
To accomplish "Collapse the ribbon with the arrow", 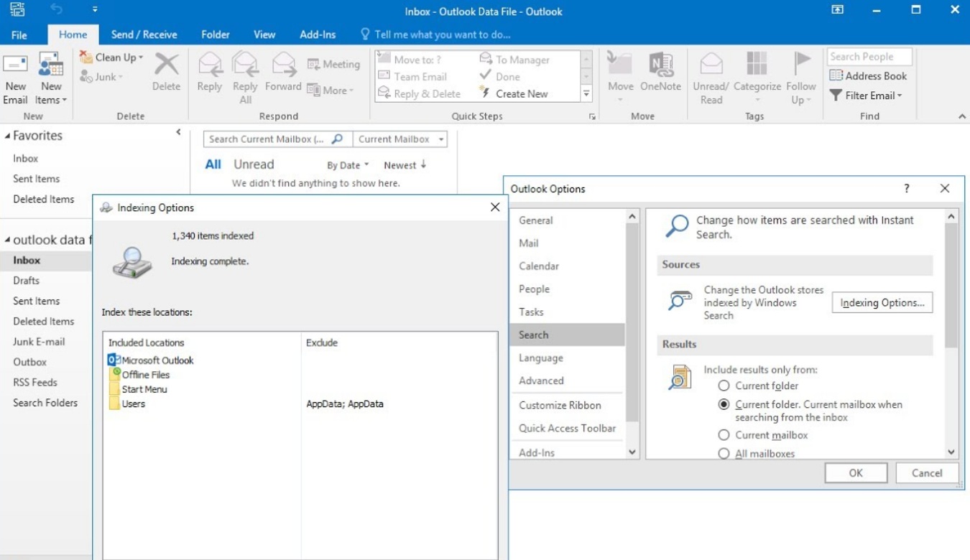I will 962,116.
